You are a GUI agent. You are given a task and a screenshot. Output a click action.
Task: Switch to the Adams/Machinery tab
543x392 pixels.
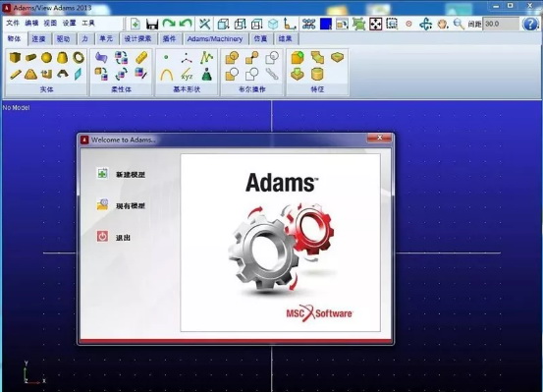215,39
